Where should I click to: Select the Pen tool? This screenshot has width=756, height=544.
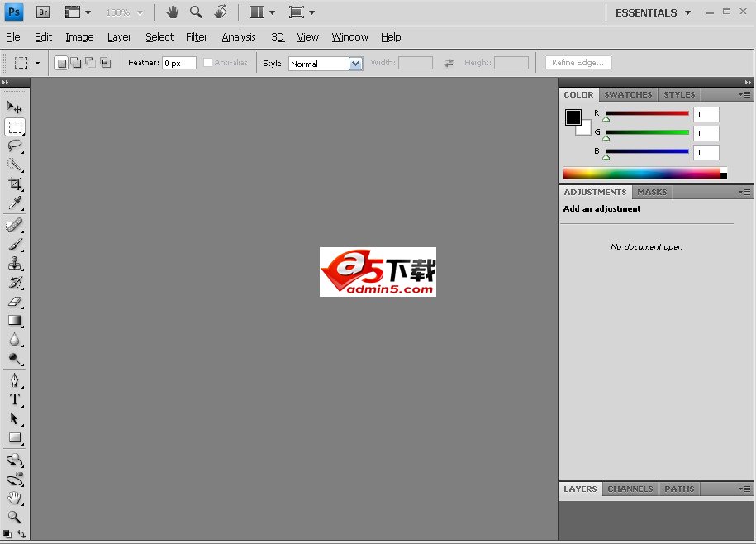15,380
